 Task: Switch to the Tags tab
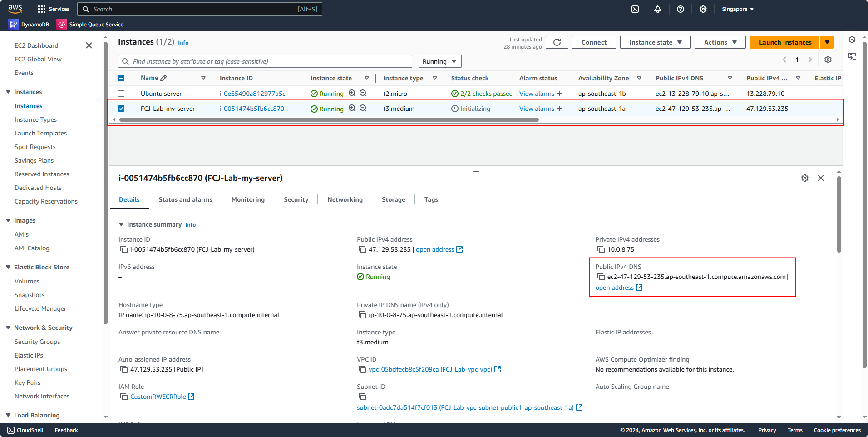click(x=431, y=199)
